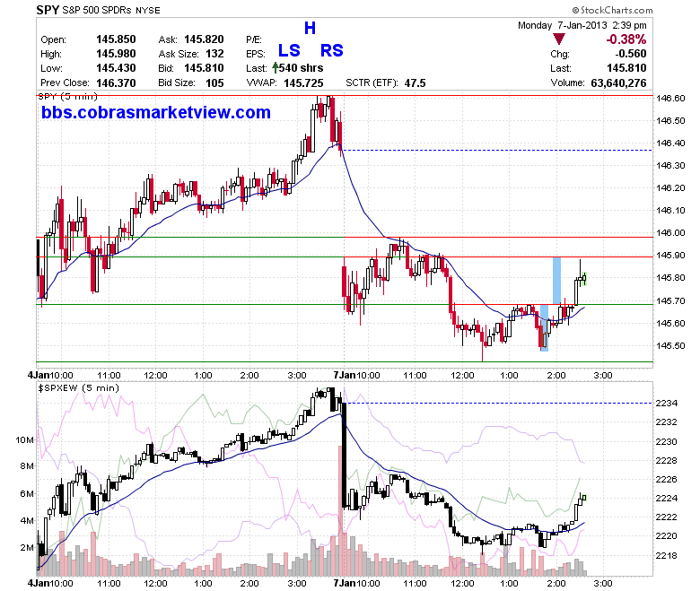Image resolution: width=700 pixels, height=591 pixels.
Task: Click the tall pink volume spike at 7Jan open
Action: tap(341, 510)
